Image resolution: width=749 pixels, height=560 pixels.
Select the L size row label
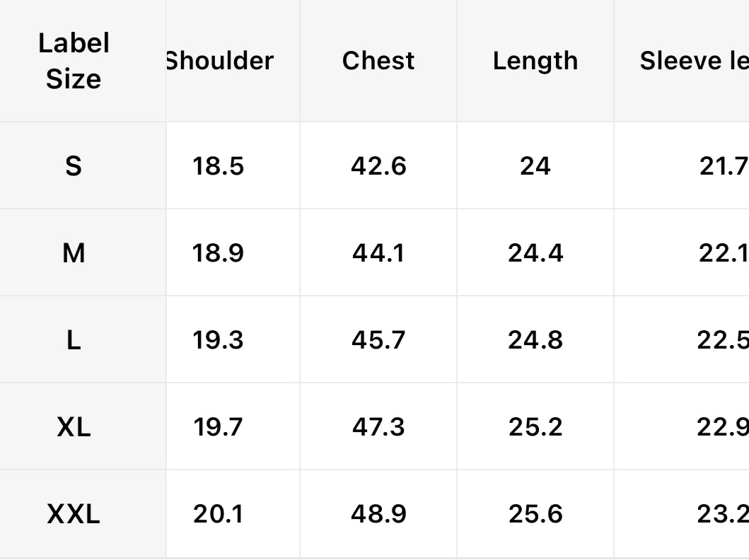74,340
